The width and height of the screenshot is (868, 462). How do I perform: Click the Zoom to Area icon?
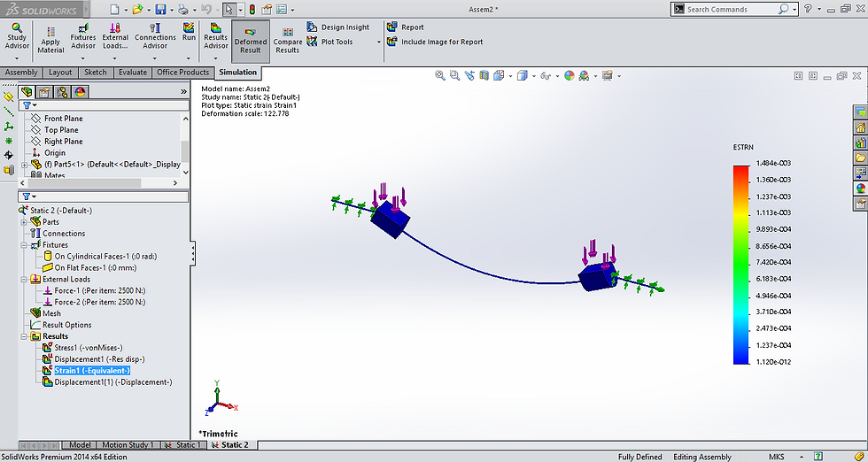click(x=455, y=76)
